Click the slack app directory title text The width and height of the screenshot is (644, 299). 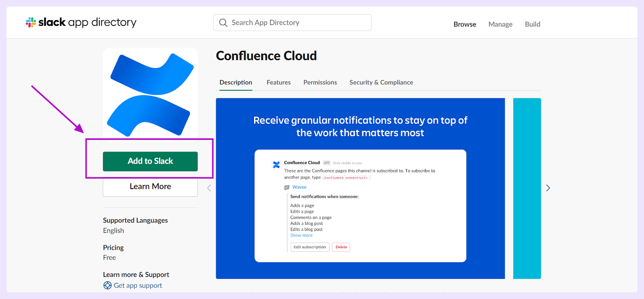[x=87, y=22]
